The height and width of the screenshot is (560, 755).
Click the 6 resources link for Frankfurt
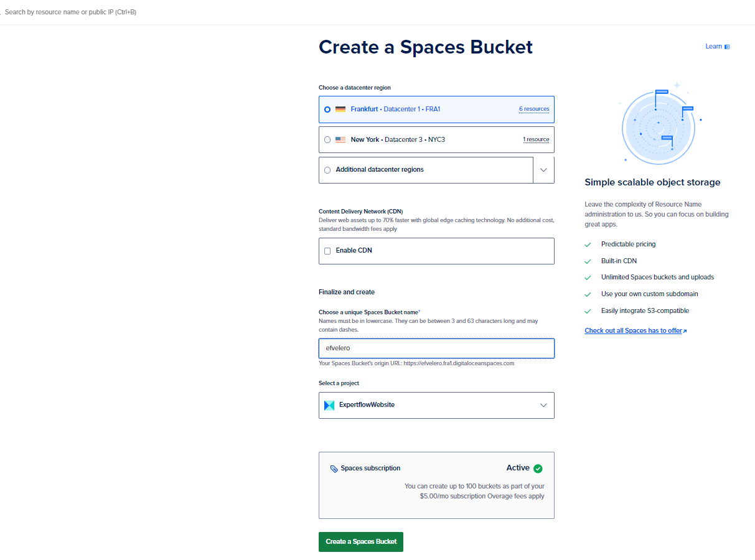(x=534, y=110)
